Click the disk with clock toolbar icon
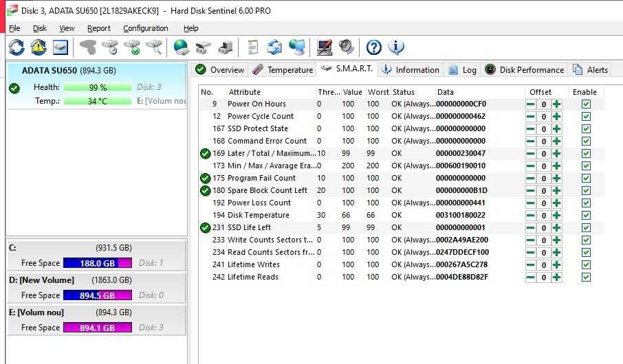Screen dimensions: 623x364 pyautogui.click(x=110, y=47)
